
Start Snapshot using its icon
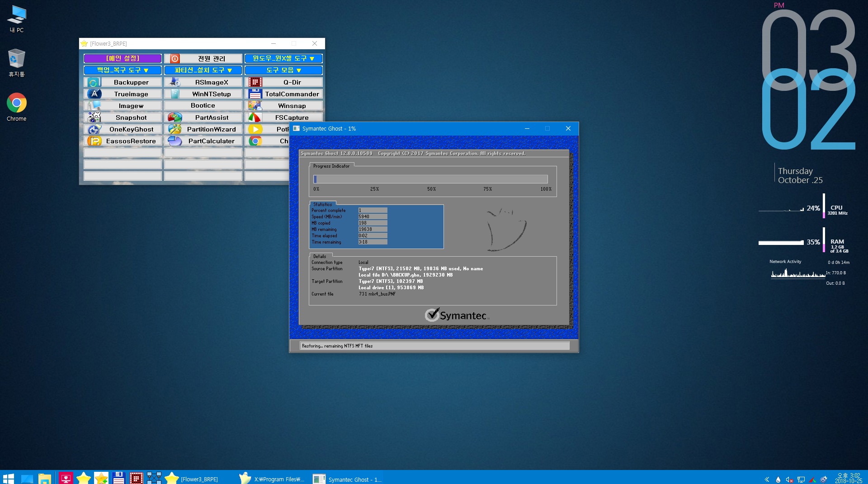(94, 117)
